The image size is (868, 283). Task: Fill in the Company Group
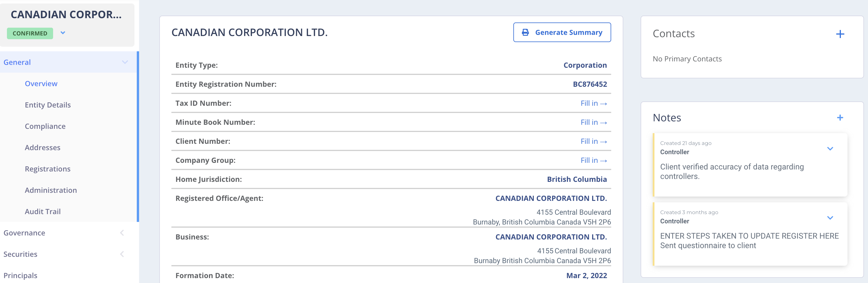593,161
